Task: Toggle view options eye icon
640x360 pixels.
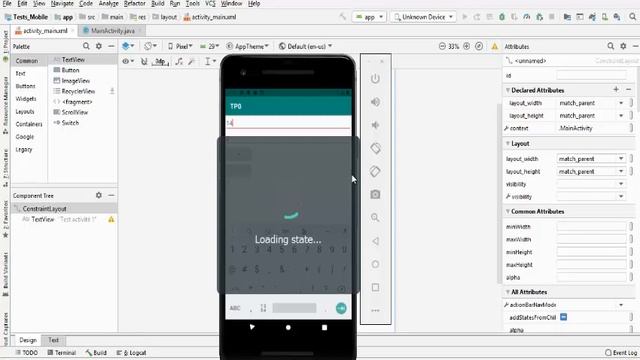Action: [x=128, y=61]
